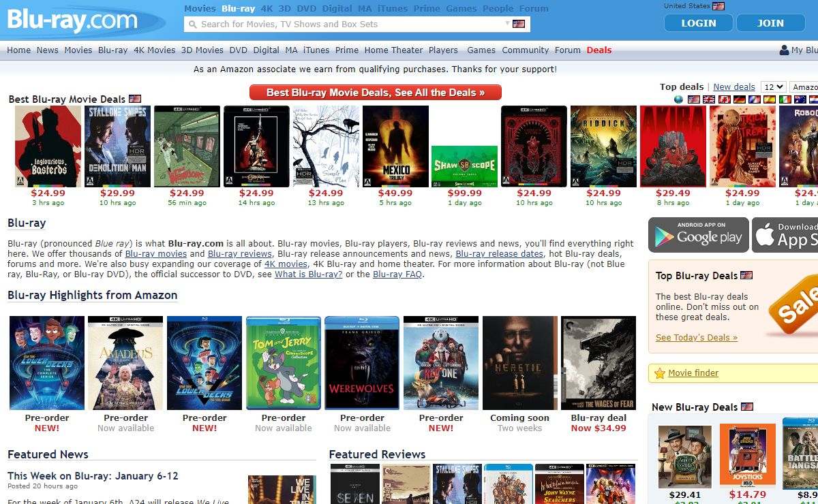Open Mexico Trilogy $49.99 deal cover
The image size is (818, 504).
[395, 146]
